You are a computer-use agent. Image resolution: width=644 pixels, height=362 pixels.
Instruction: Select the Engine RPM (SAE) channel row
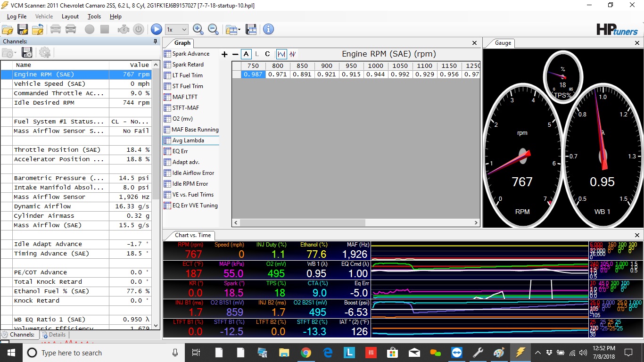click(76, 74)
